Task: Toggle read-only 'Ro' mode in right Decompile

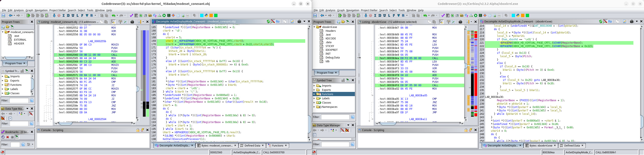Action: click(610, 21)
